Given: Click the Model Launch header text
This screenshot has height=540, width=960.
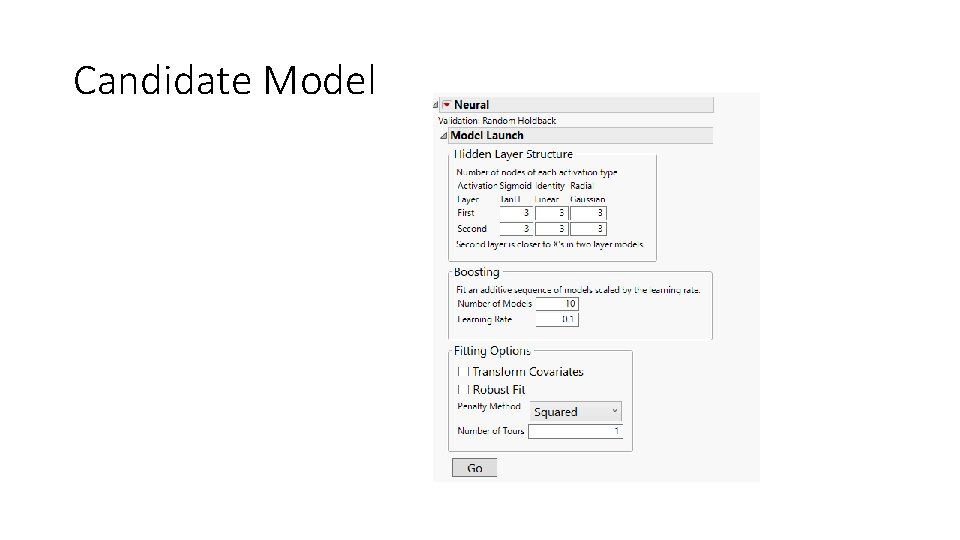Looking at the screenshot, I should coord(487,136).
